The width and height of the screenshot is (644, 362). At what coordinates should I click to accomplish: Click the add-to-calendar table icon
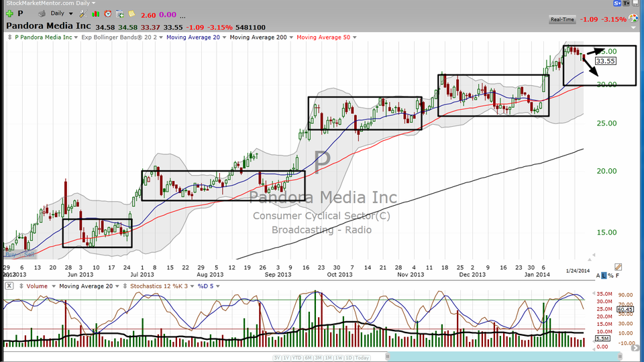coord(120,14)
